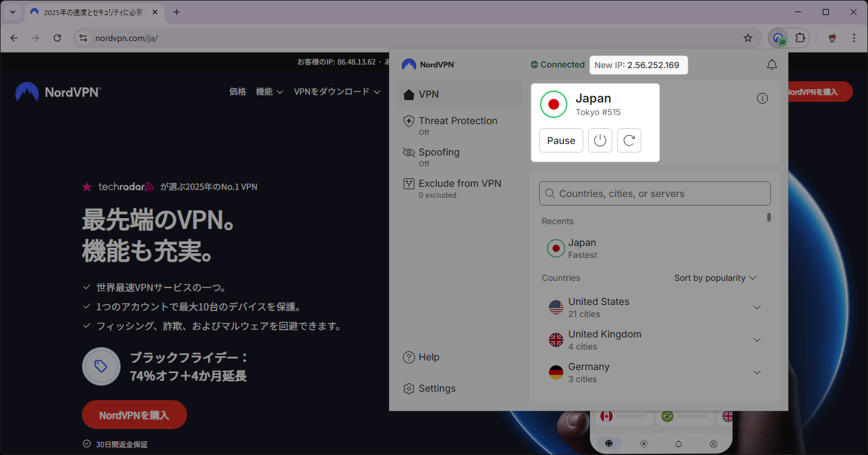Image resolution: width=868 pixels, height=455 pixels.
Task: Bookmark this page with star icon
Action: tap(748, 38)
